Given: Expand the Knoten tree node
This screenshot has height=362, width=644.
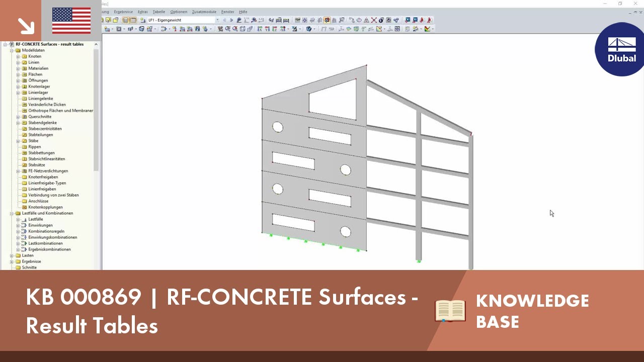Looking at the screenshot, I should [x=18, y=56].
